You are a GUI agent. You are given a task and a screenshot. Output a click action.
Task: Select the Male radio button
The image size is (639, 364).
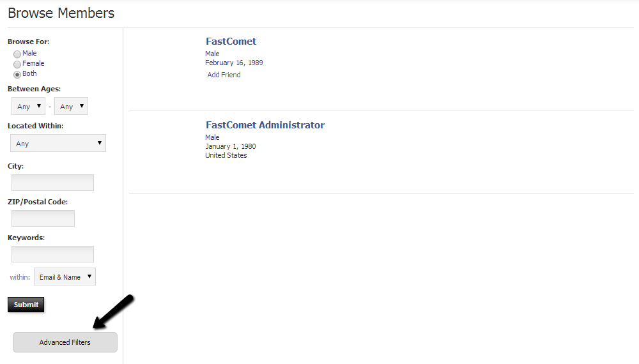(17, 54)
